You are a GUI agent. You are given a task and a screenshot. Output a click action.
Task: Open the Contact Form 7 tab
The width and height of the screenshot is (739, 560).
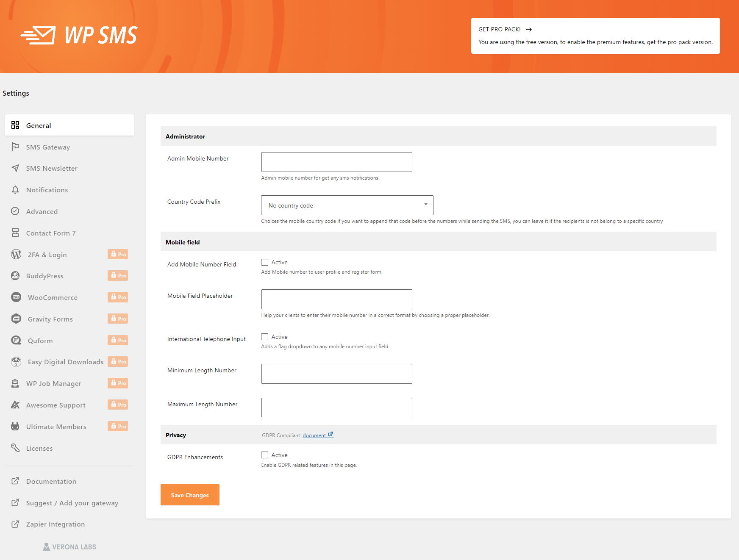point(69,233)
